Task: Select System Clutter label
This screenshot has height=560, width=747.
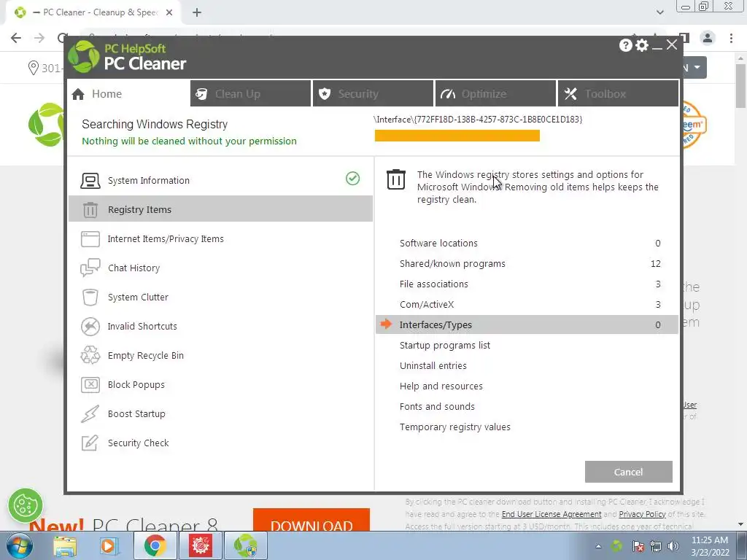Action: coord(138,297)
